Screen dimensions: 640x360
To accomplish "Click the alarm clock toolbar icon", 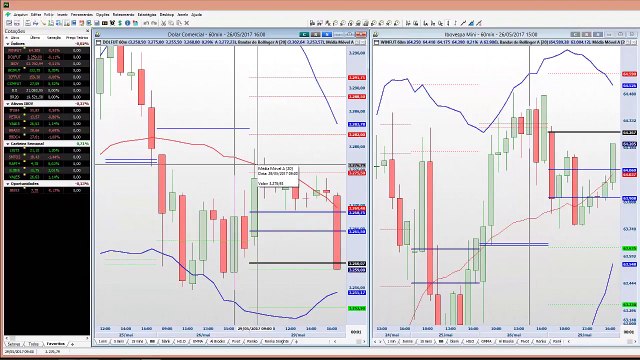I will tap(112, 23).
